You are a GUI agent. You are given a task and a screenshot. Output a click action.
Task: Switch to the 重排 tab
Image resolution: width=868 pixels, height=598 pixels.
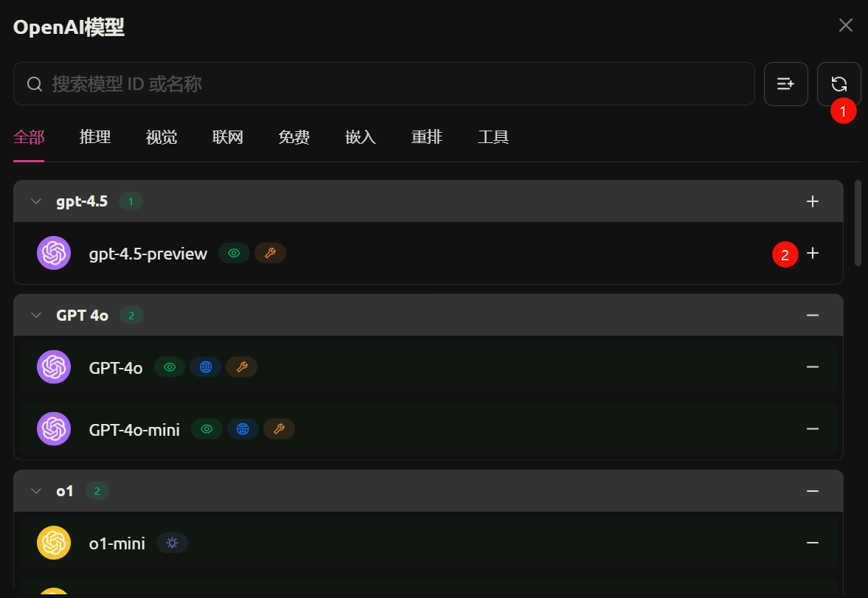[427, 136]
